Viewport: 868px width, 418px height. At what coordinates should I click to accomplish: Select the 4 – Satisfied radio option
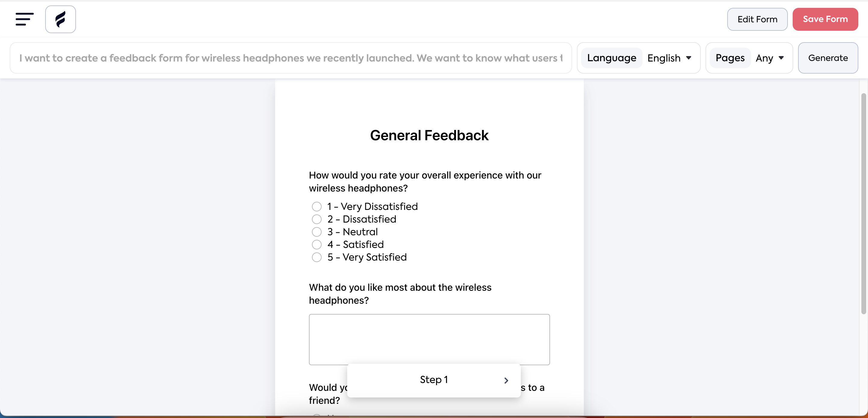coord(316,244)
